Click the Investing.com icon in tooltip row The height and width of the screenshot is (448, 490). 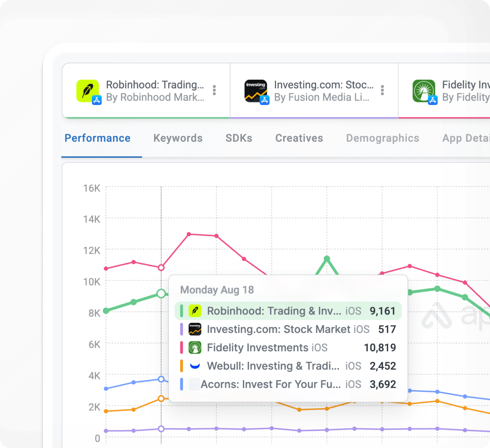click(x=195, y=329)
